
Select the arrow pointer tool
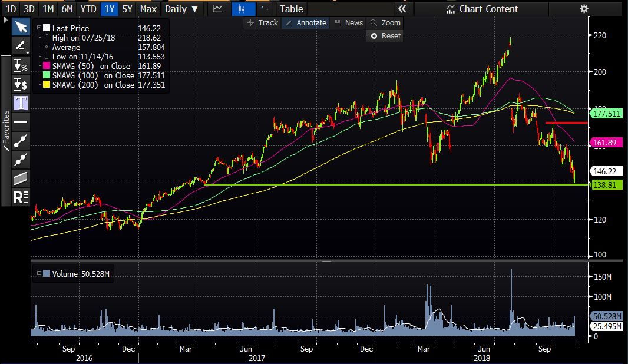21,27
